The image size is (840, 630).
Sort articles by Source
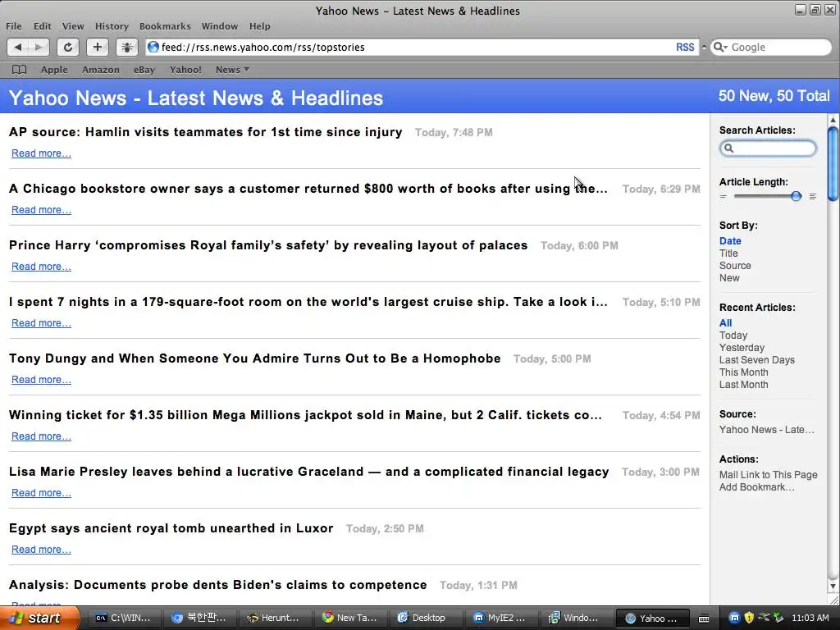(735, 266)
